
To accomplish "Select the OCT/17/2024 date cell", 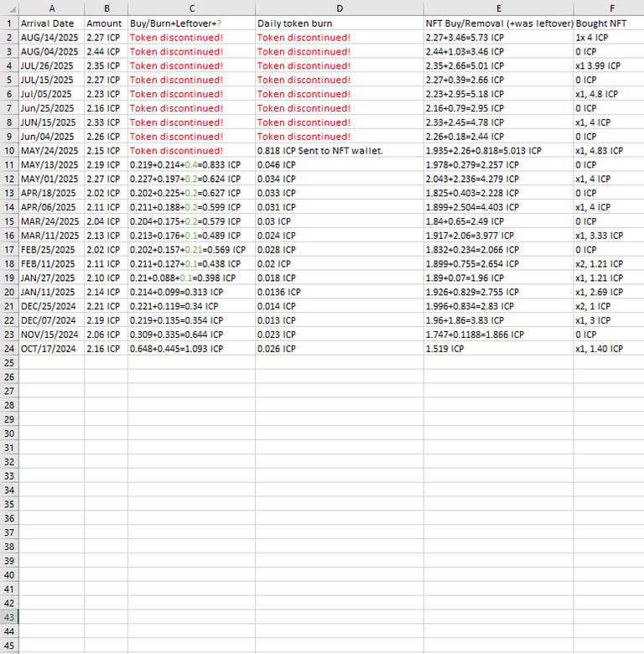I will click(52, 349).
